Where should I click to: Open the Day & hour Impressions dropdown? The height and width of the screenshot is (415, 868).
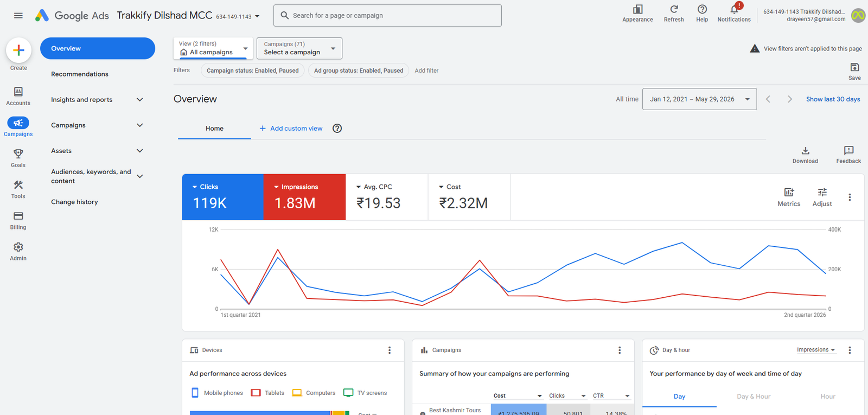click(x=816, y=350)
